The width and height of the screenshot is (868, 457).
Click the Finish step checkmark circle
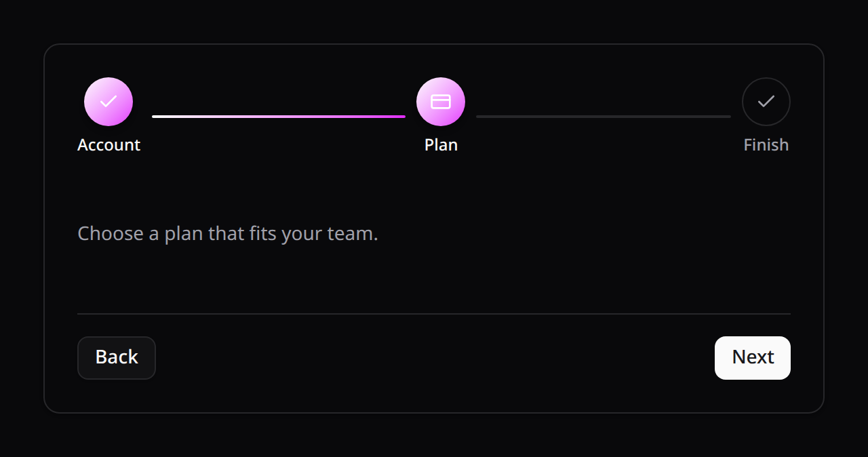coord(766,102)
